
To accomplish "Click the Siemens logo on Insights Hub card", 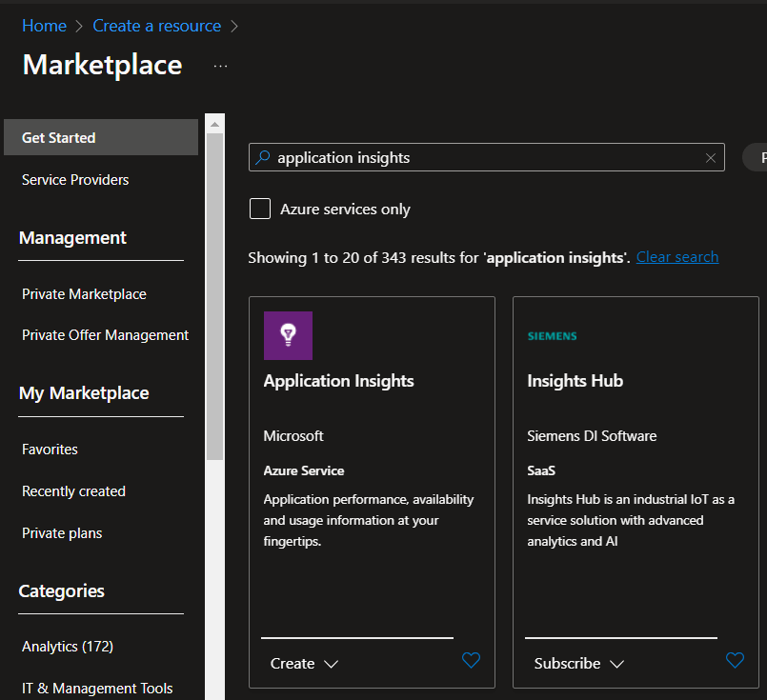I will pos(551,335).
